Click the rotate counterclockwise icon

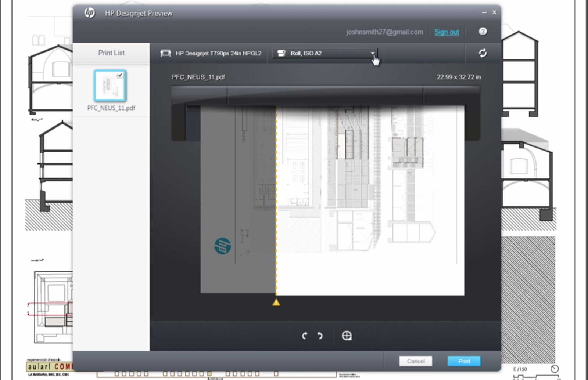click(x=304, y=336)
